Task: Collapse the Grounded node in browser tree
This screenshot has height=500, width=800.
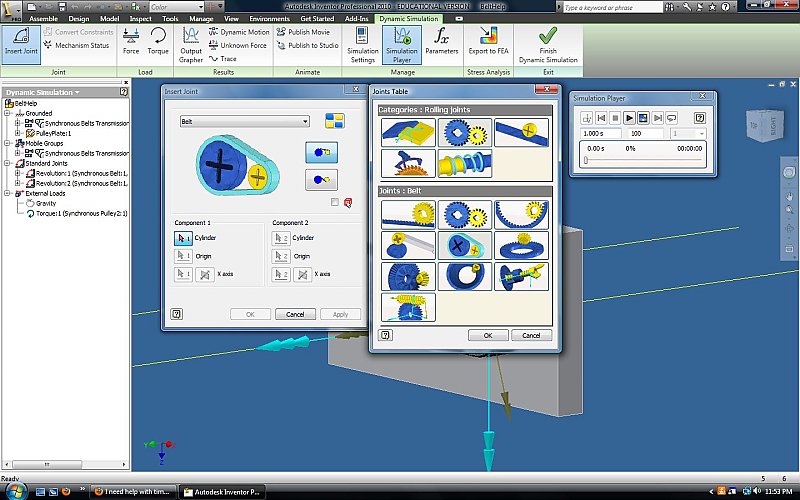Action: click(7, 113)
